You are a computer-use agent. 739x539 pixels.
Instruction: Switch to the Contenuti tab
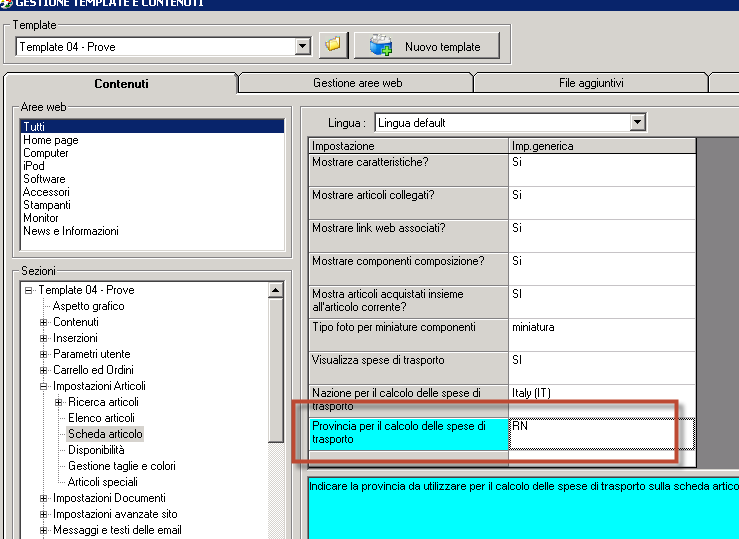[121, 84]
